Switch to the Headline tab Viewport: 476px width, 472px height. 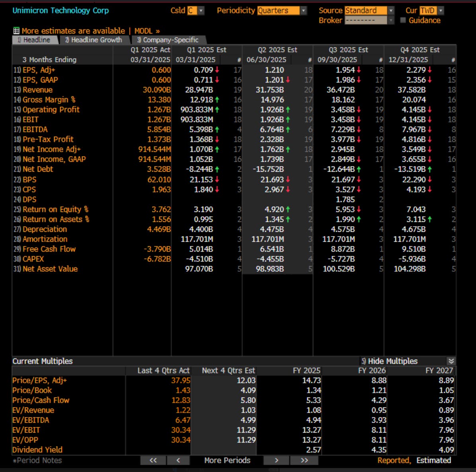pos(35,40)
